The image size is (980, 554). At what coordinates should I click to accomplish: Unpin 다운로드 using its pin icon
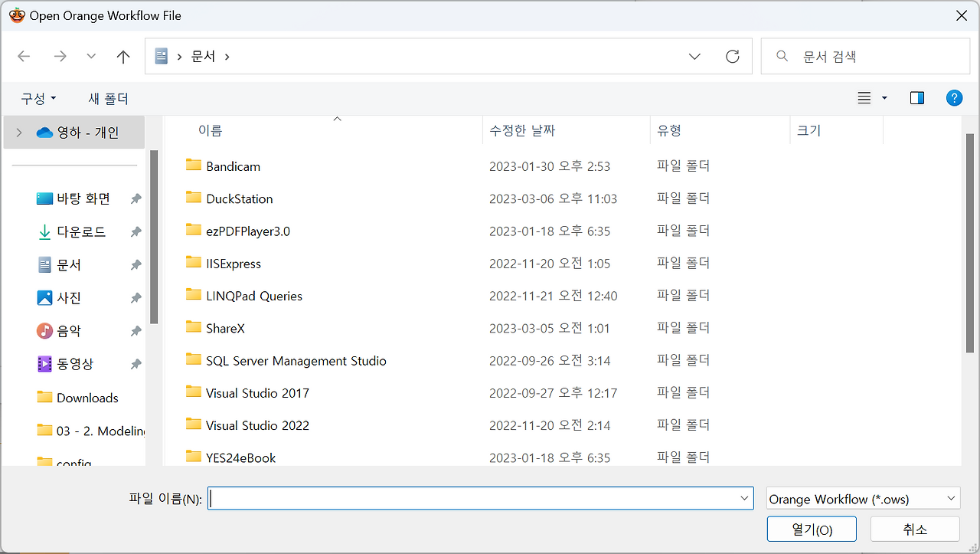coord(136,232)
